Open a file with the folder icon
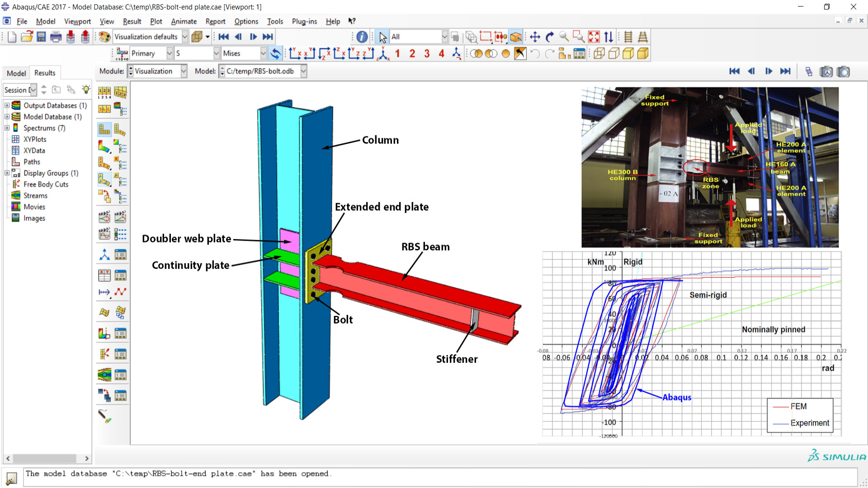Screen dimensions: 868x488 [27, 37]
